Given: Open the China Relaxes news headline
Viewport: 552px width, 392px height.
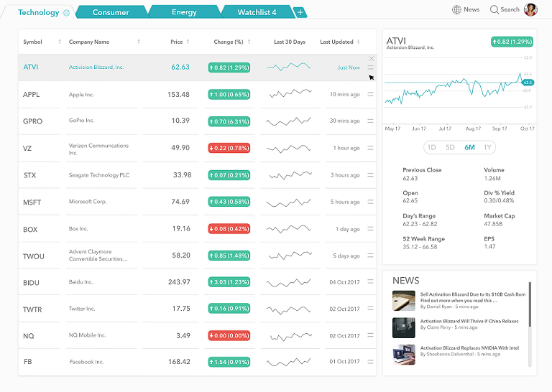Looking at the screenshot, I should click(469, 322).
